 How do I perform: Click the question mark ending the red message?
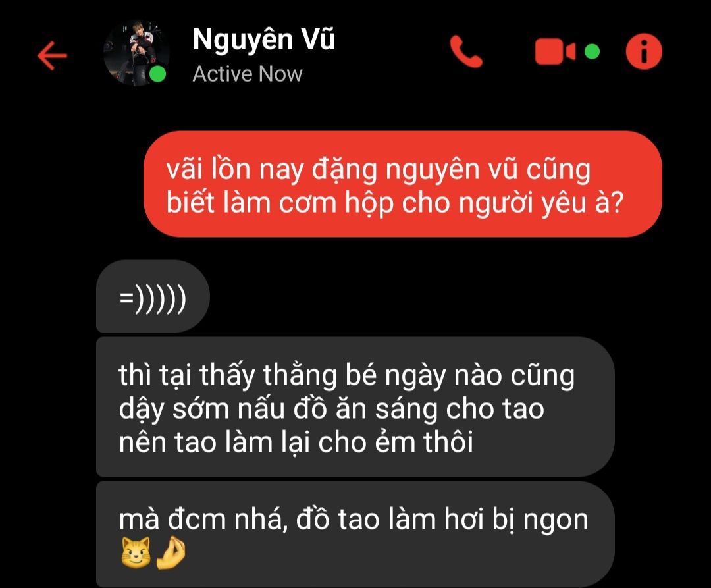[x=617, y=203]
